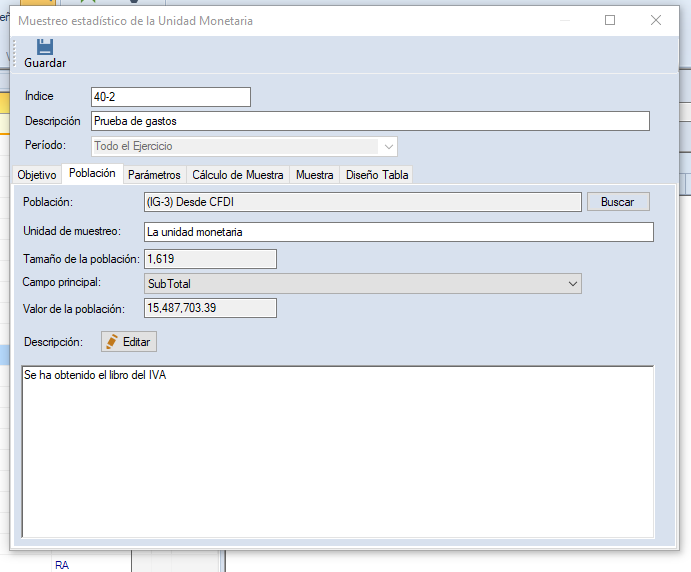Click the Tamaño de la población field
Viewport: 691px width, 572px height.
coord(210,259)
